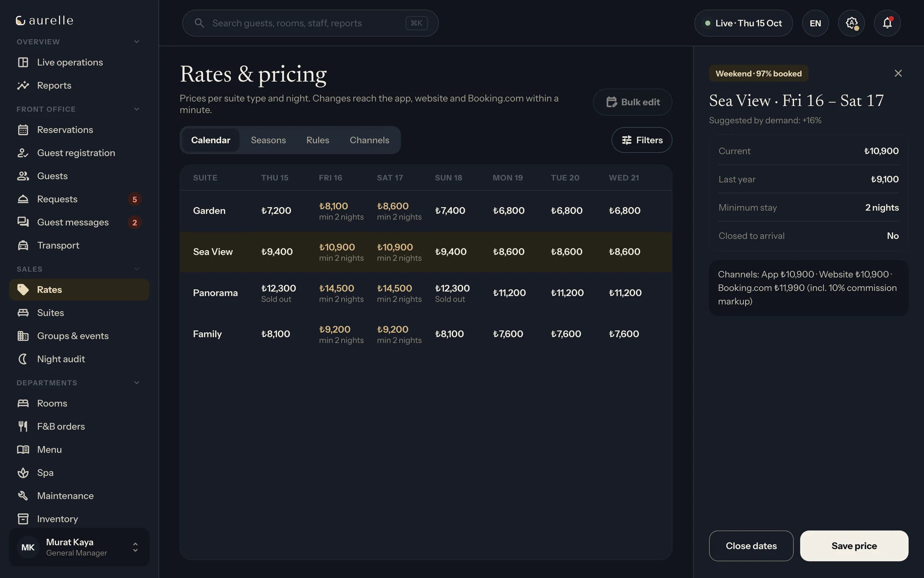Open the Reports section
Image resolution: width=924 pixels, height=578 pixels.
coord(79,85)
